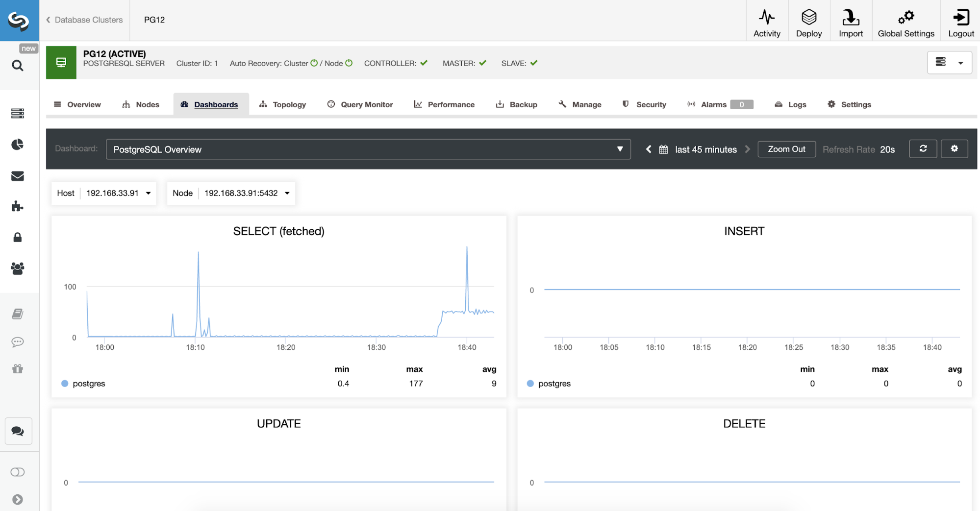Toggle the sidebar switch near bottom

pyautogui.click(x=18, y=472)
